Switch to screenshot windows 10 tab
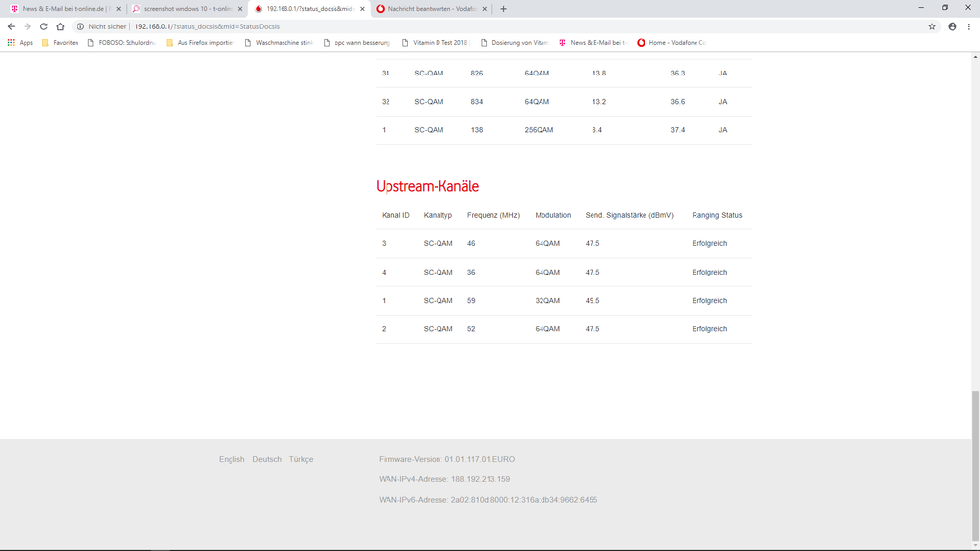The width and height of the screenshot is (980, 551). (186, 9)
